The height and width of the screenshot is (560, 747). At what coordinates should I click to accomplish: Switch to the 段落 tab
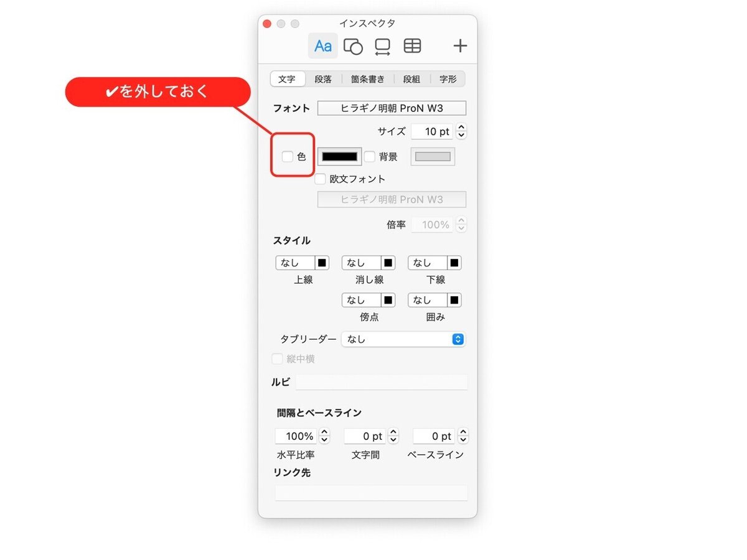pyautogui.click(x=323, y=78)
